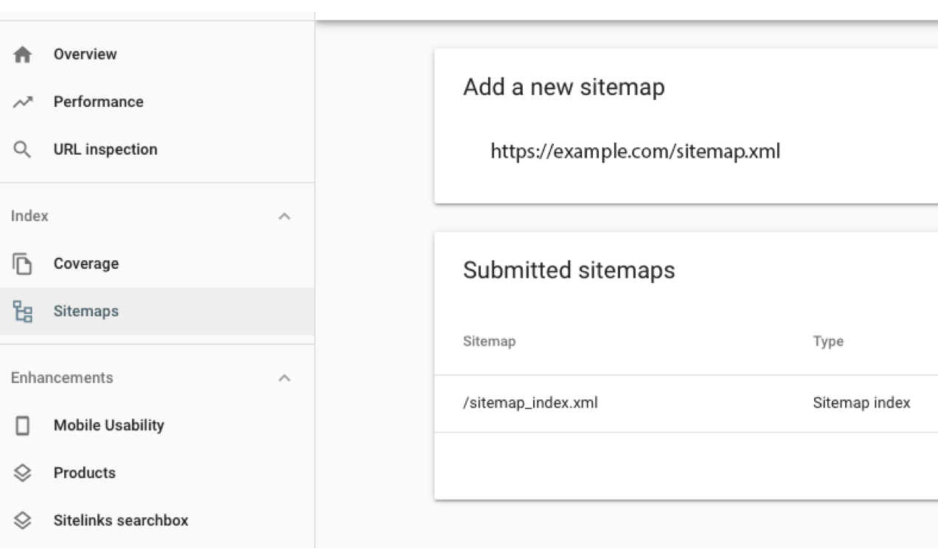
Task: Collapse the Index section chevron
Action: point(284,217)
